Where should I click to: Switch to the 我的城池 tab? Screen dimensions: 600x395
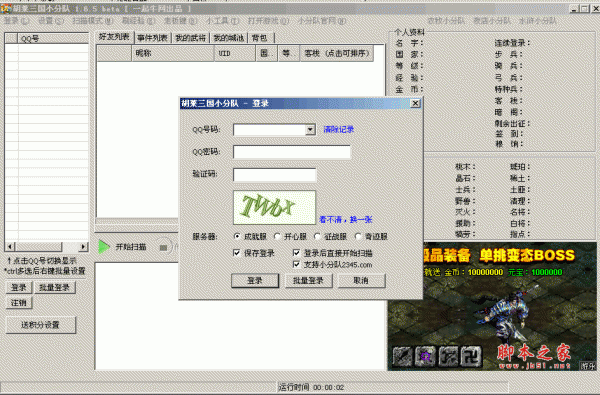point(228,38)
